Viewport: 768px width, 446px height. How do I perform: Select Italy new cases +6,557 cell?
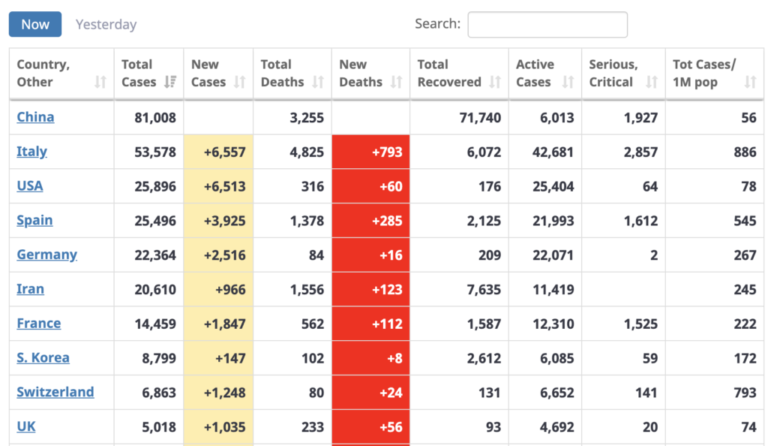[x=218, y=152]
